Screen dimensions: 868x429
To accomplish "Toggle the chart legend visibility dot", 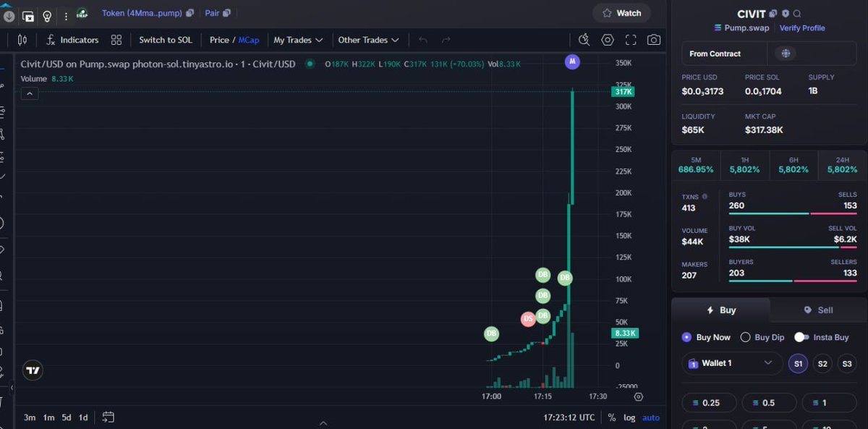I will coord(310,64).
